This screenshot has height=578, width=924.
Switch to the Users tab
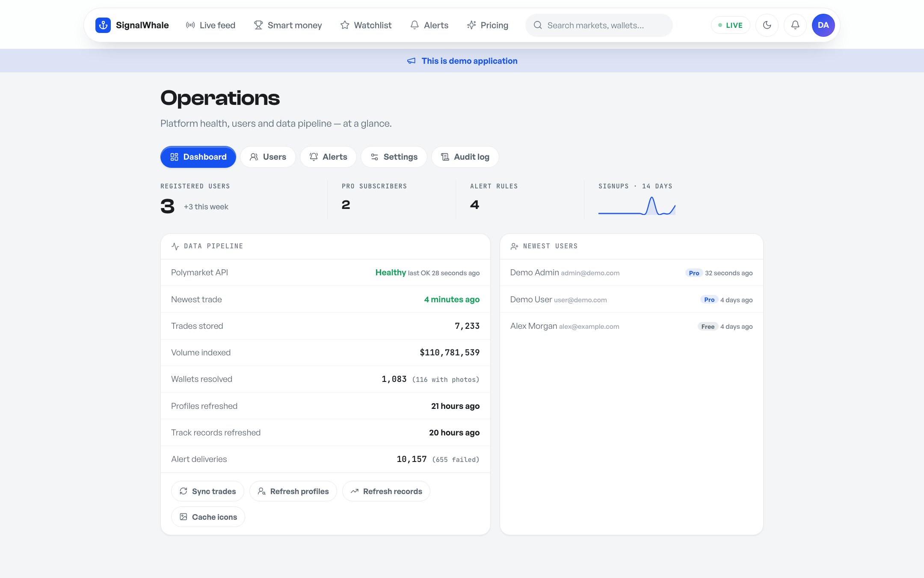pos(268,157)
